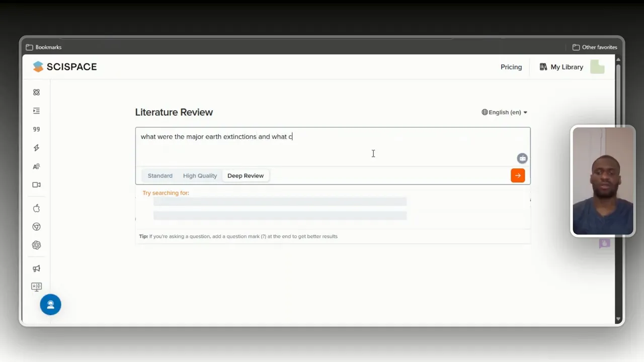Image resolution: width=644 pixels, height=362 pixels.
Task: Expand Other favorites in the bookmarks bar
Action: [595, 47]
